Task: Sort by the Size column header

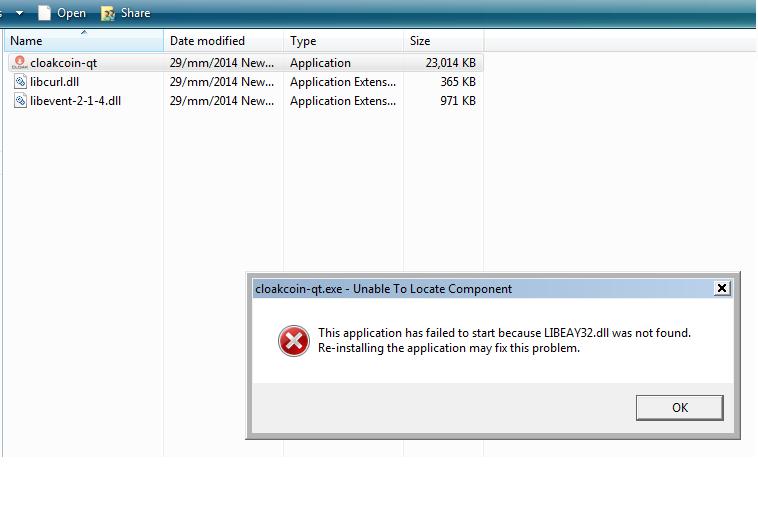Action: coord(443,41)
